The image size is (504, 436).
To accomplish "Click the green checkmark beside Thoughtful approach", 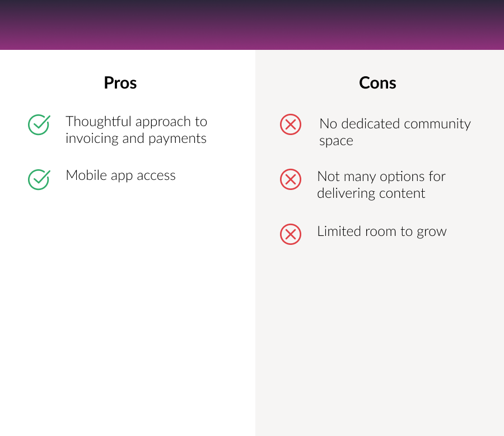I will (x=39, y=124).
